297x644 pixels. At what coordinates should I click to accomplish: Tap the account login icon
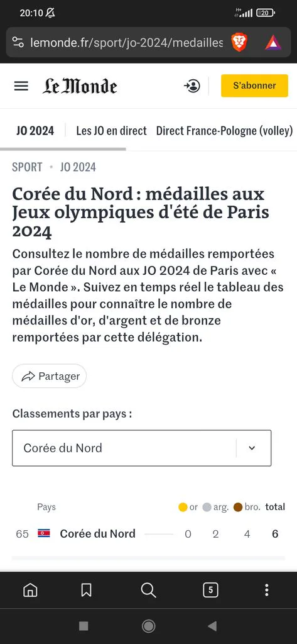click(192, 86)
